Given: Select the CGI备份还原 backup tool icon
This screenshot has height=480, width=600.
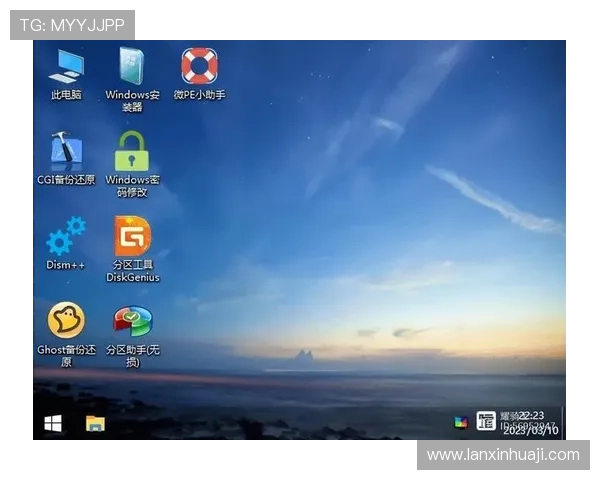Looking at the screenshot, I should click(x=66, y=152).
